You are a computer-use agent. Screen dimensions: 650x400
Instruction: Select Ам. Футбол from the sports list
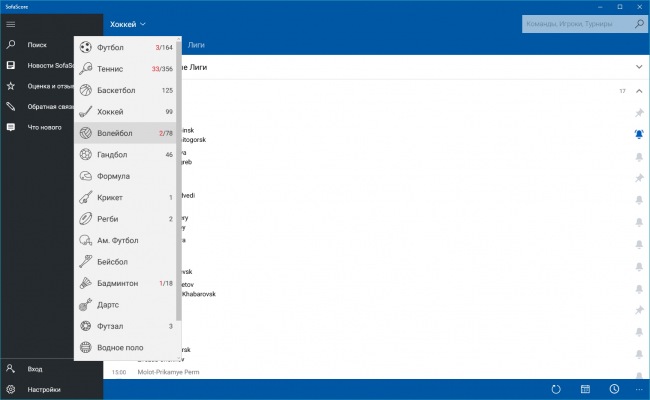point(126,240)
